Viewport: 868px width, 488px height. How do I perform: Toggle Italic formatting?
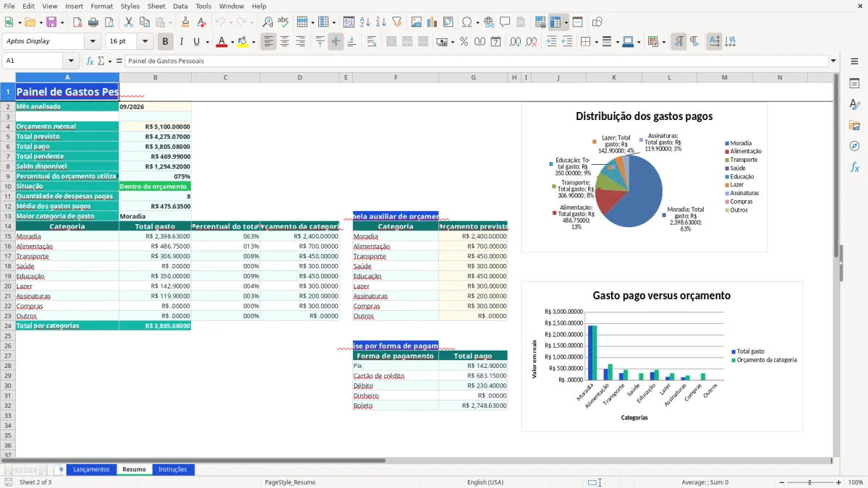(181, 42)
